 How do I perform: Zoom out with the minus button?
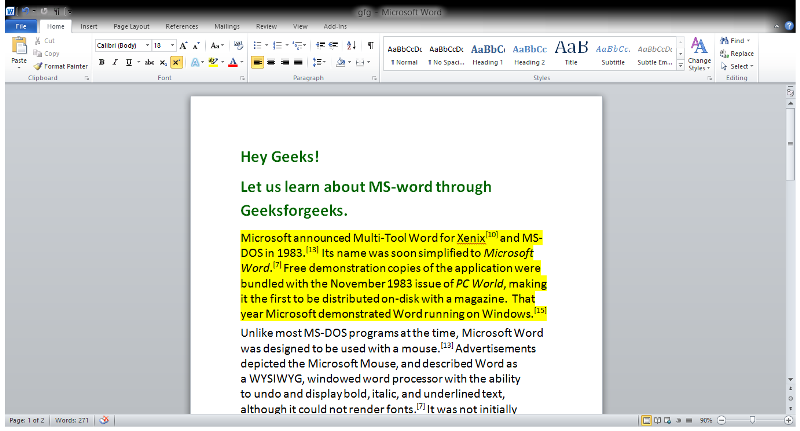tap(721, 420)
